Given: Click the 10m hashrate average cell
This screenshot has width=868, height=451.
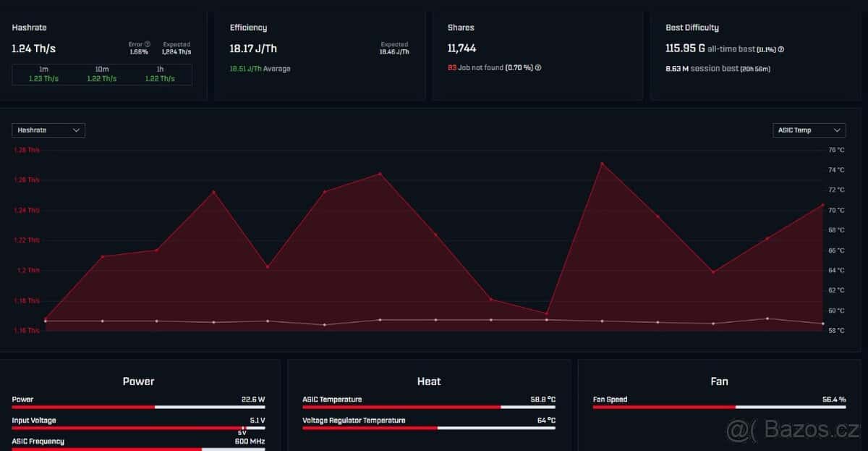Looking at the screenshot, I should click(102, 75).
